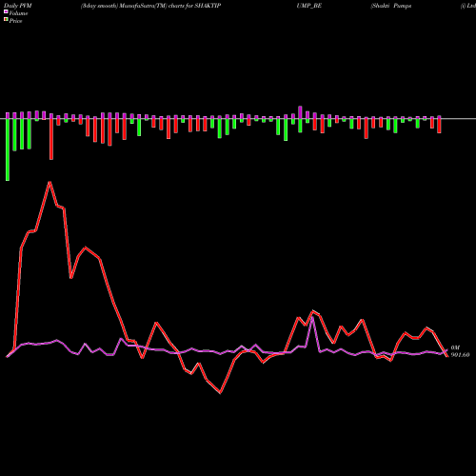Click the tallest spike on the purple volume line
Screen dimensions: 476x476
312,317
